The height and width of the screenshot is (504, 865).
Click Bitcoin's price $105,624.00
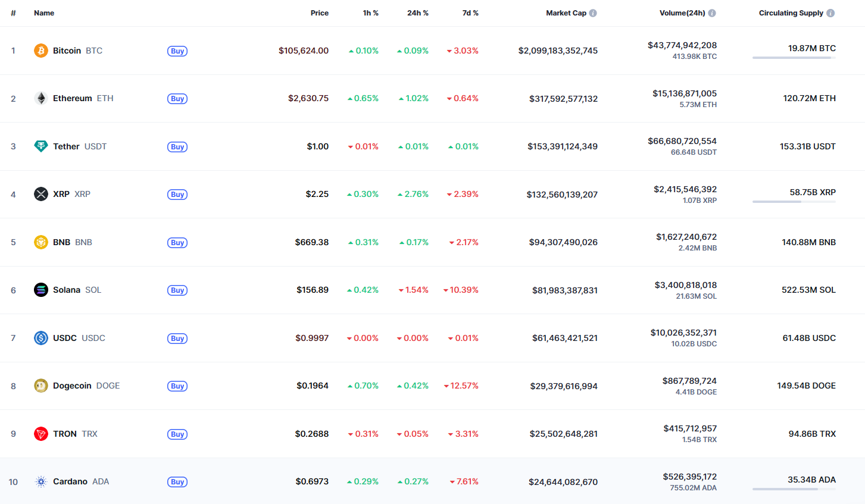pyautogui.click(x=304, y=51)
